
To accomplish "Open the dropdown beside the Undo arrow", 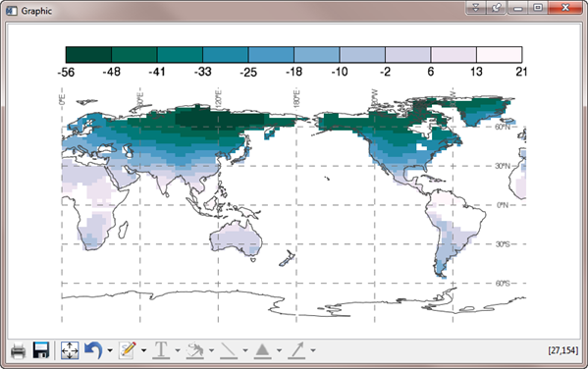I will click(x=110, y=350).
